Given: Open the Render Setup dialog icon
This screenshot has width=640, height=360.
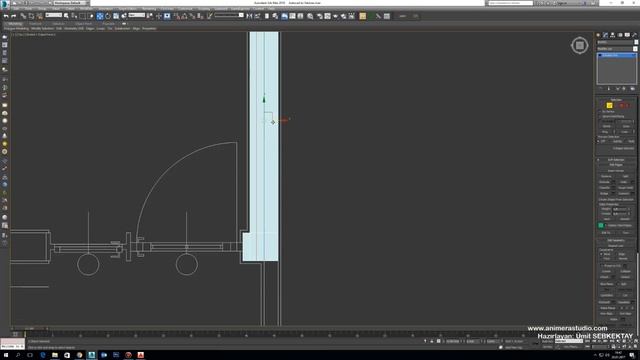Looking at the screenshot, I should tap(320, 16).
